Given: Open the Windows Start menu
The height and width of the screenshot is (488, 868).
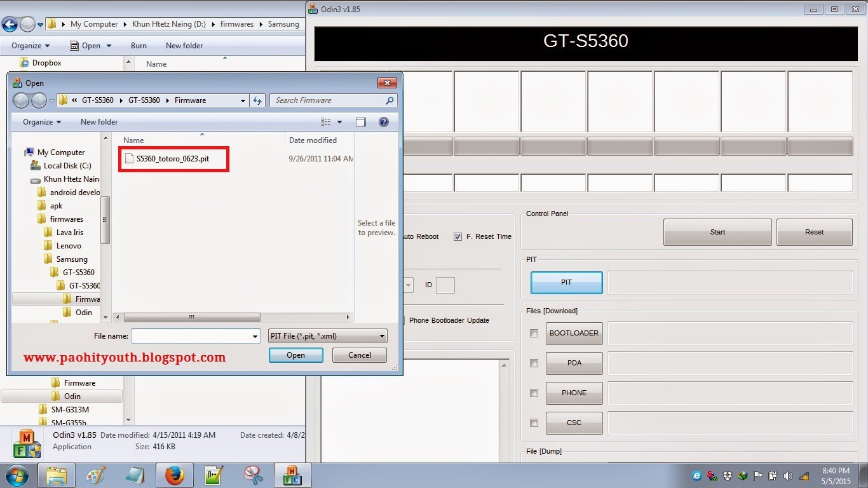Looking at the screenshot, I should (16, 475).
